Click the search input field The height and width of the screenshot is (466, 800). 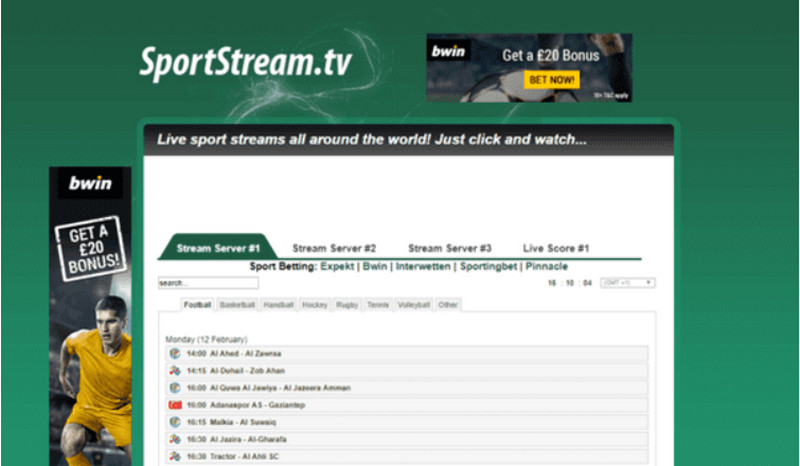[208, 283]
